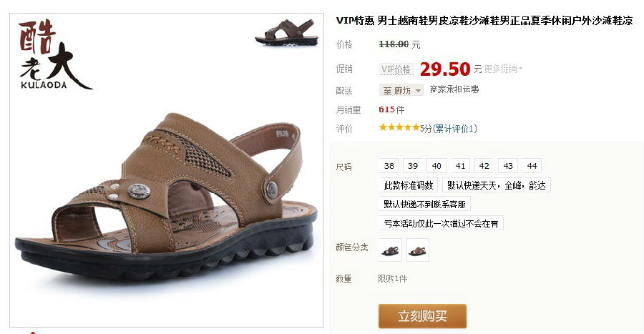This screenshot has height=334, width=644.
Task: Expand the 更多促销 promotions dropdown
Action: pos(503,69)
